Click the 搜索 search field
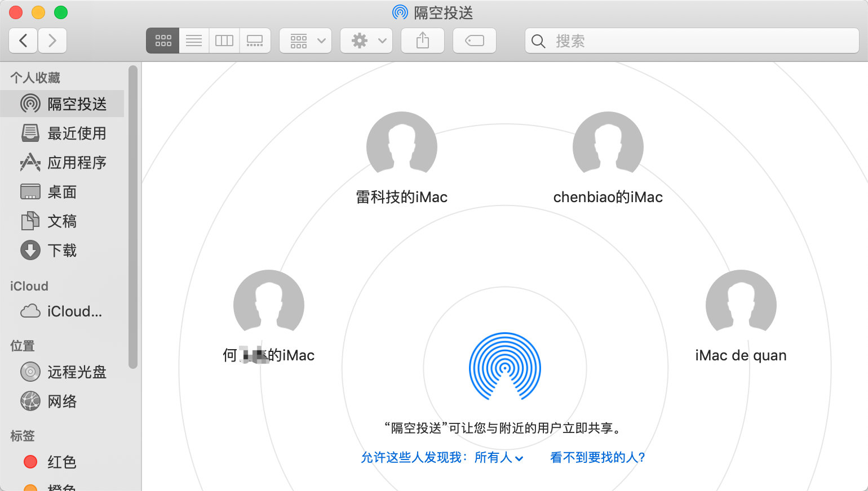The width and height of the screenshot is (868, 491). pos(692,41)
